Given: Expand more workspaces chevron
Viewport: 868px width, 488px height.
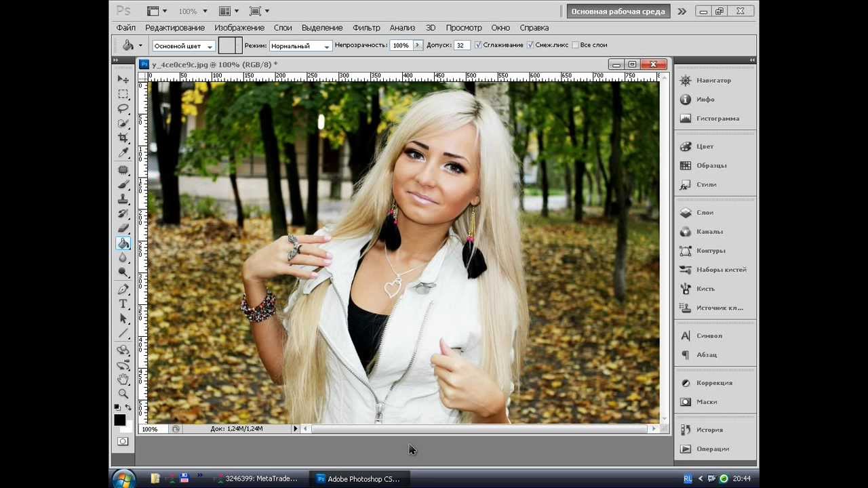Looking at the screenshot, I should (682, 11).
